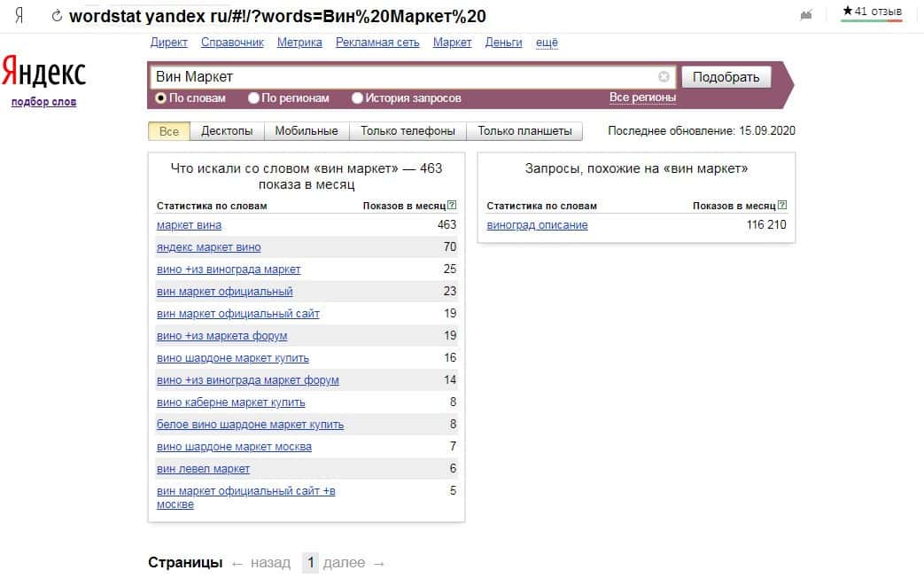Image resolution: width=924 pixels, height=586 pixels.
Task: Click the Yandex "Я" browser icon
Action: coord(19,17)
